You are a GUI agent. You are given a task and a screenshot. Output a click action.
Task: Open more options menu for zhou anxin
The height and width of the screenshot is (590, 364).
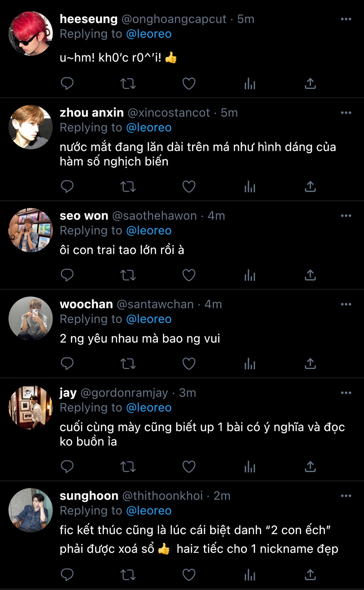tap(346, 113)
